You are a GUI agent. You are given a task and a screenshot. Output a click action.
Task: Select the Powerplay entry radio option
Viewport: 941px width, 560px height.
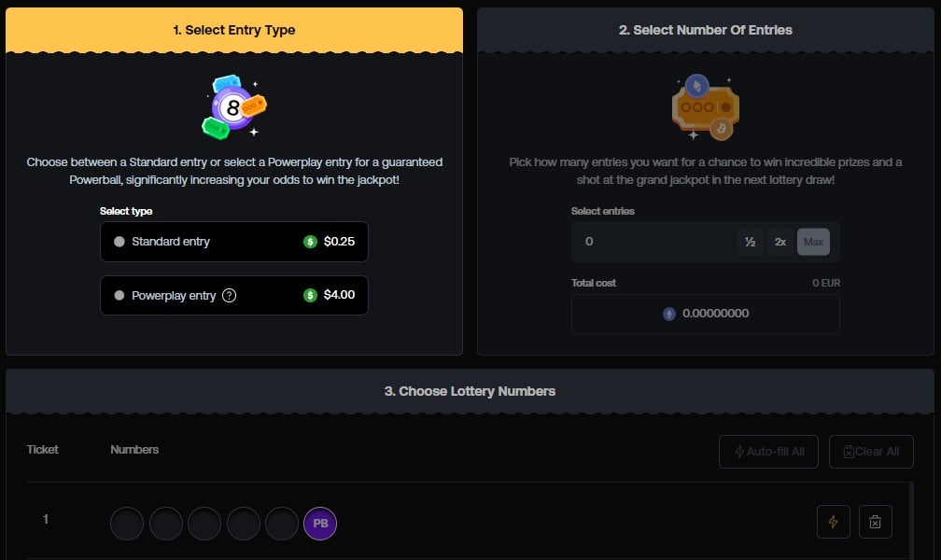(x=119, y=296)
